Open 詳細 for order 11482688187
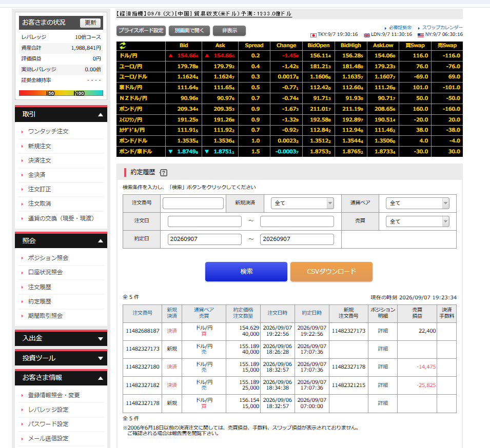490x448 pixels. pyautogui.click(x=383, y=331)
